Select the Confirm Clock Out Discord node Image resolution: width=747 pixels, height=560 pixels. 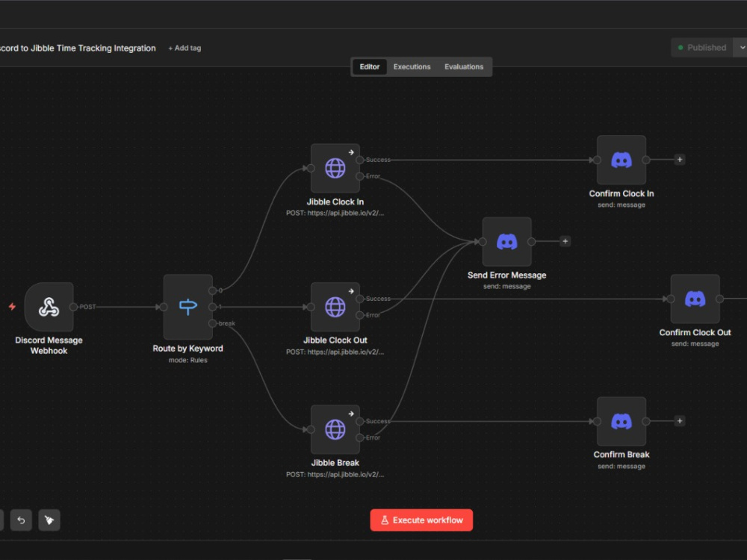695,299
